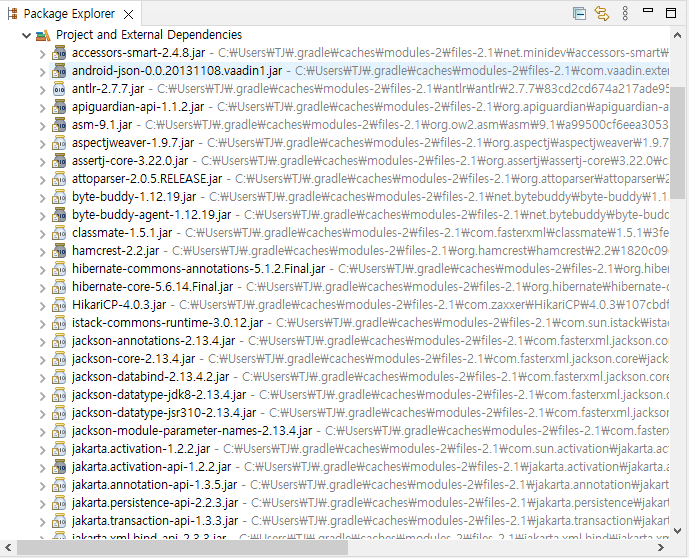Image resolution: width=689 pixels, height=558 pixels.
Task: Maximize the Package Explorer view
Action: pos(671,13)
